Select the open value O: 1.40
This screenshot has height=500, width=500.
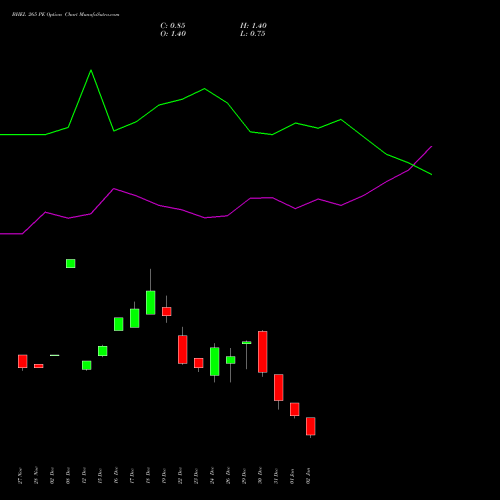click(173, 34)
